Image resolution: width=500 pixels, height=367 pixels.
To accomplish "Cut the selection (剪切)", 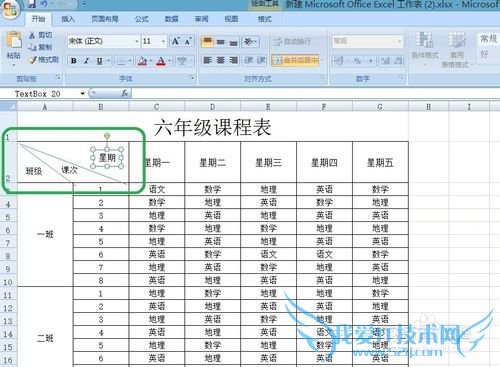I will coord(41,35).
